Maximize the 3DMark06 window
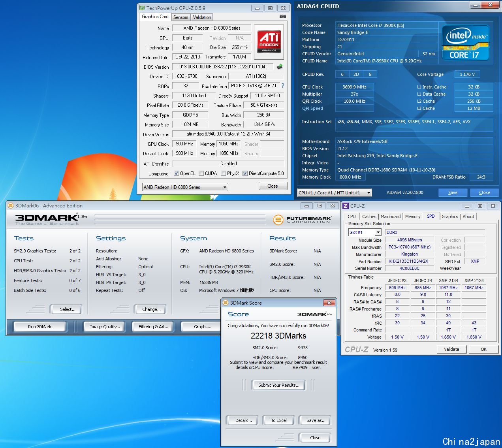The image size is (502, 448). [x=320, y=205]
